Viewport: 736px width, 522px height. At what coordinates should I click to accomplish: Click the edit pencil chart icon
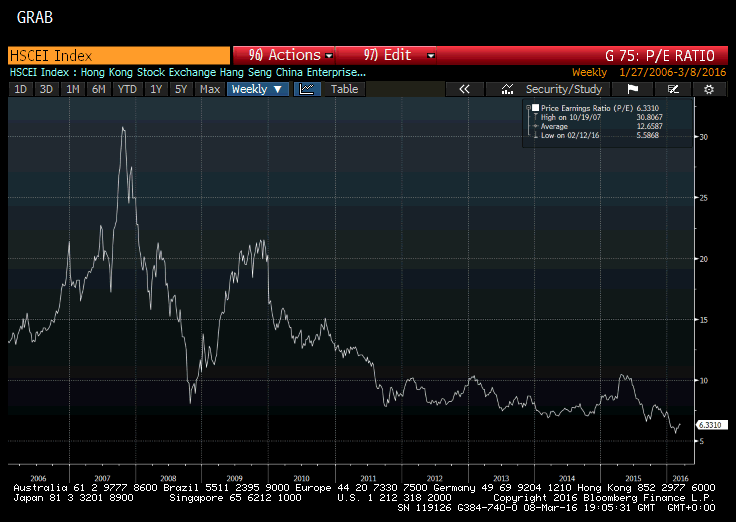pyautogui.click(x=673, y=89)
